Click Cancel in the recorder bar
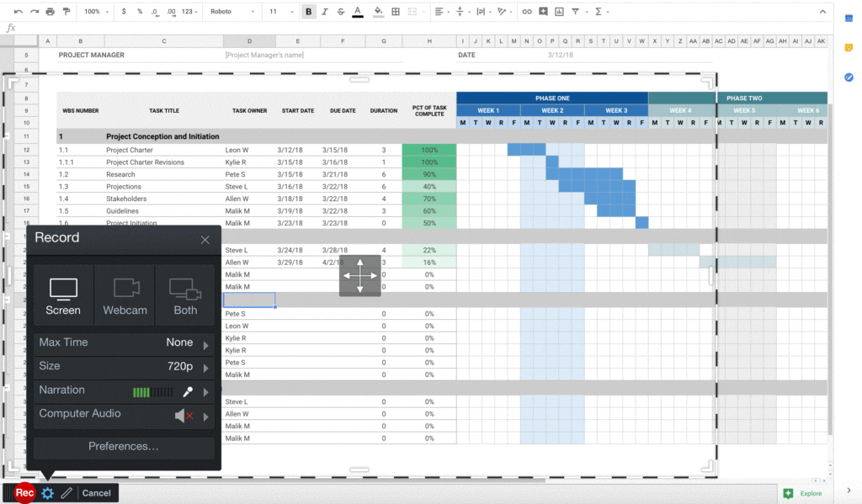This screenshot has width=862, height=504. [96, 493]
